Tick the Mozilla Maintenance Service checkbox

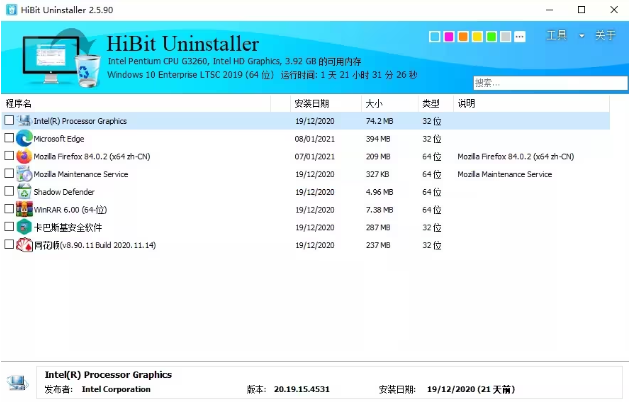[x=9, y=173]
